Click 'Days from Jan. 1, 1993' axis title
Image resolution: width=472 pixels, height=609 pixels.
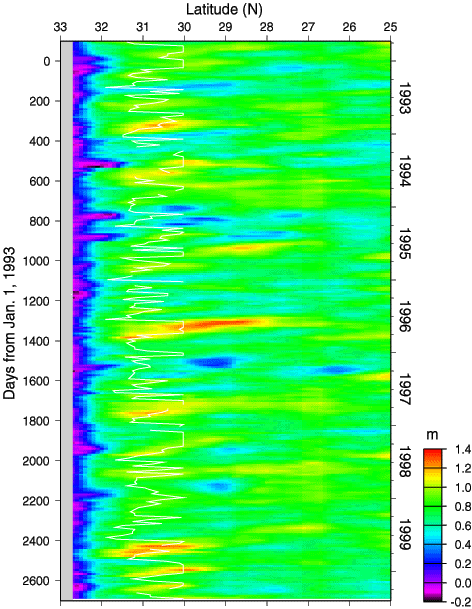click(x=9, y=323)
